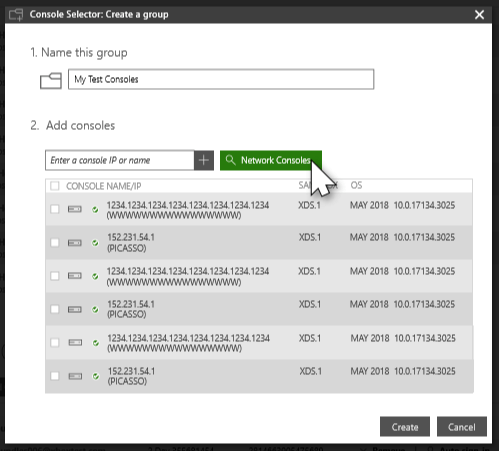Click console device icon in the fifth row
This screenshot has height=451, width=499.
pyautogui.click(x=75, y=342)
